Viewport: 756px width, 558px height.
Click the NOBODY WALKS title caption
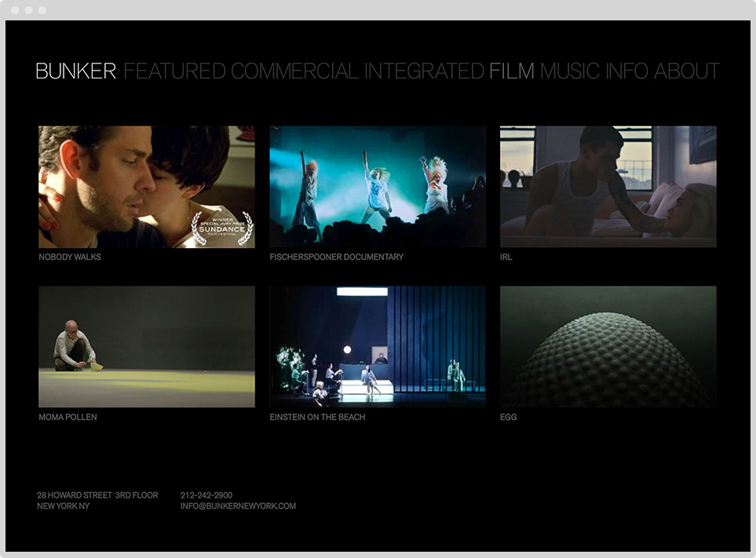point(70,257)
